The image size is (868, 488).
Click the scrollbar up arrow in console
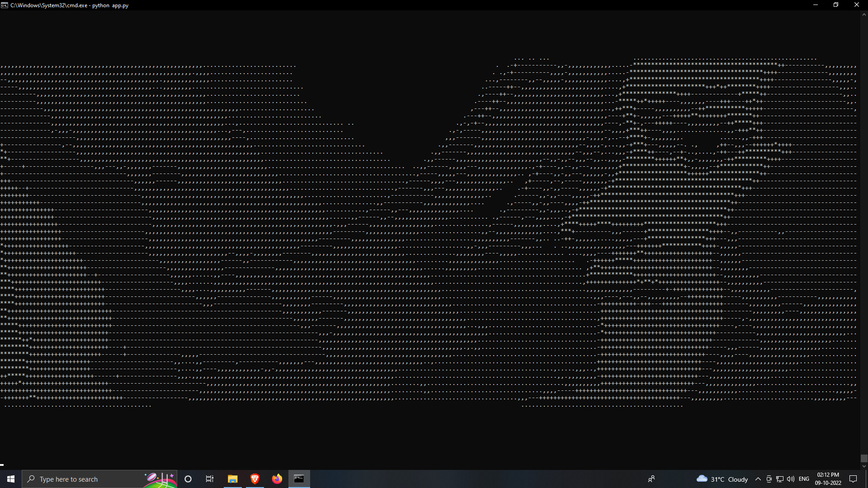coord(864,14)
